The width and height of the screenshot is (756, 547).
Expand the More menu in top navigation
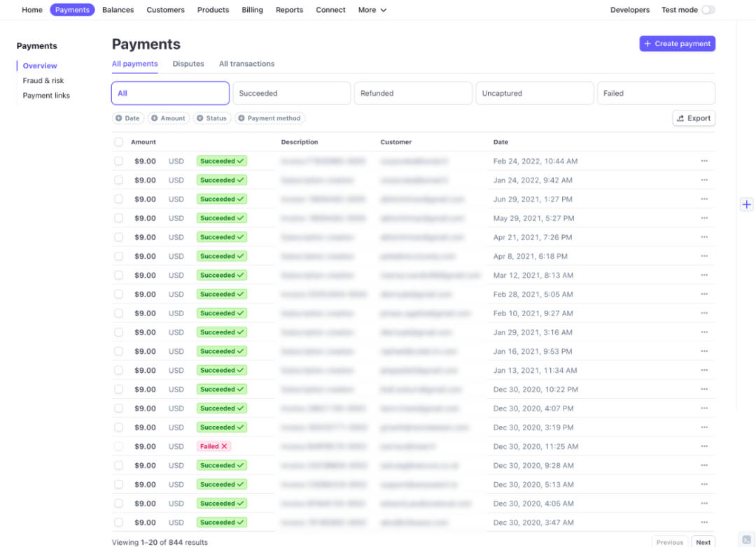(372, 10)
